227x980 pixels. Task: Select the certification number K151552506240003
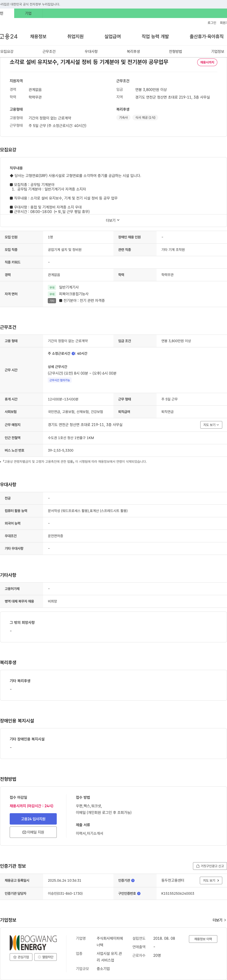tap(178, 893)
